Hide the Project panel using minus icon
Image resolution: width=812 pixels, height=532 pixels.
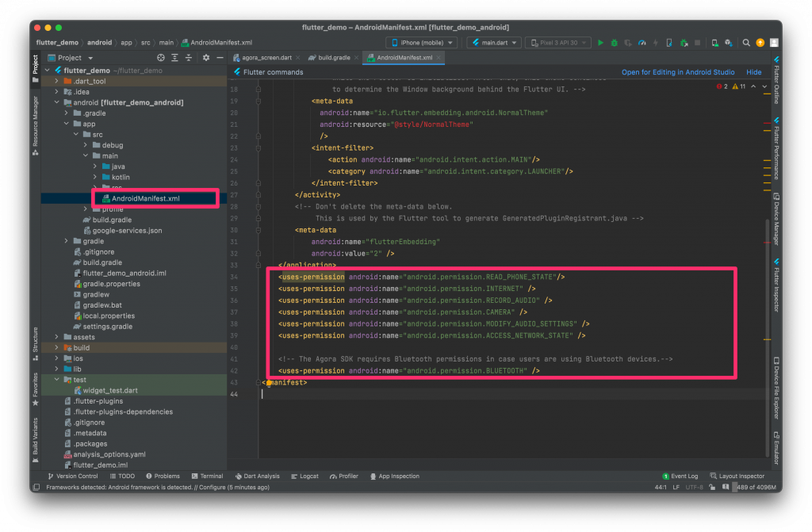tap(220, 58)
